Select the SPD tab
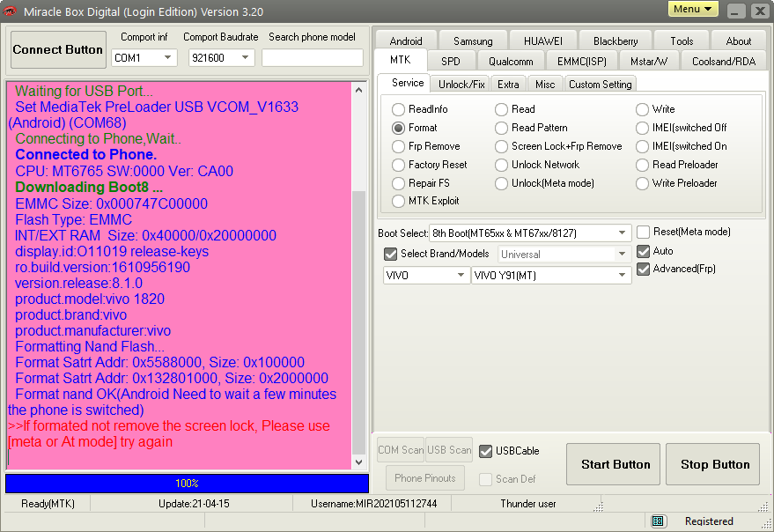Screen dimensions: 774x532 451,62
